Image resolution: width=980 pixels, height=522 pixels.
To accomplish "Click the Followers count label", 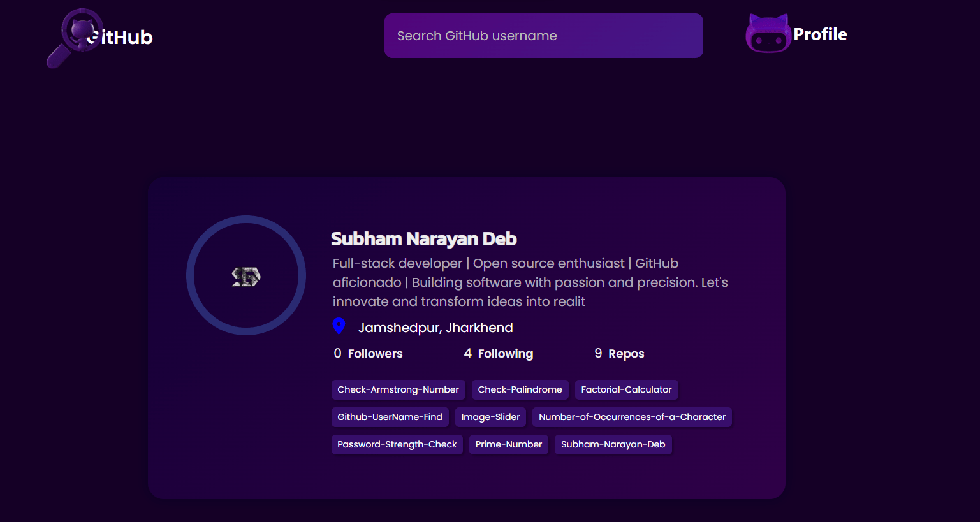I will (x=367, y=353).
